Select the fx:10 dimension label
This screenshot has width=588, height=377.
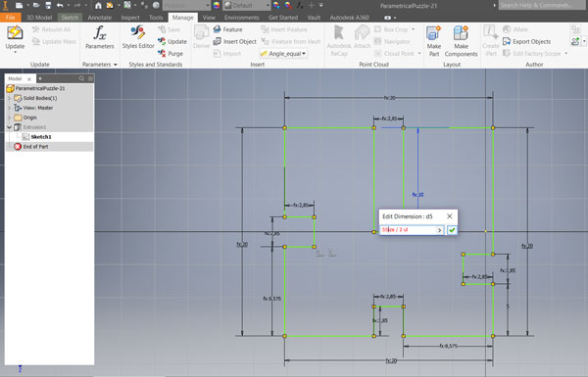coord(417,195)
